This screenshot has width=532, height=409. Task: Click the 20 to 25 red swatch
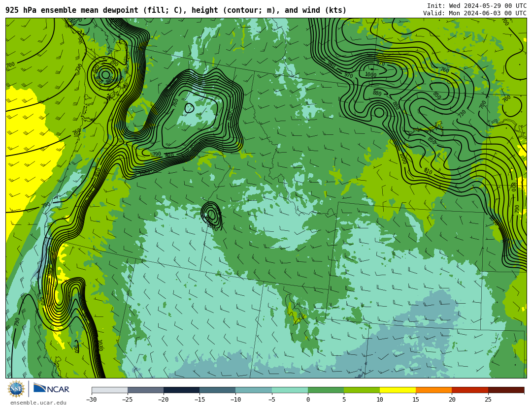pyautogui.click(x=470, y=390)
